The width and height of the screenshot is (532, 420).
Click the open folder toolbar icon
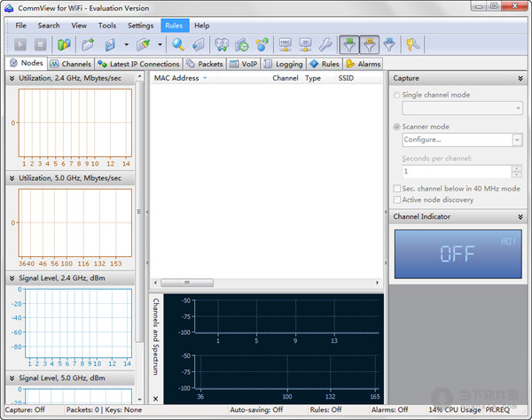pyautogui.click(x=88, y=44)
